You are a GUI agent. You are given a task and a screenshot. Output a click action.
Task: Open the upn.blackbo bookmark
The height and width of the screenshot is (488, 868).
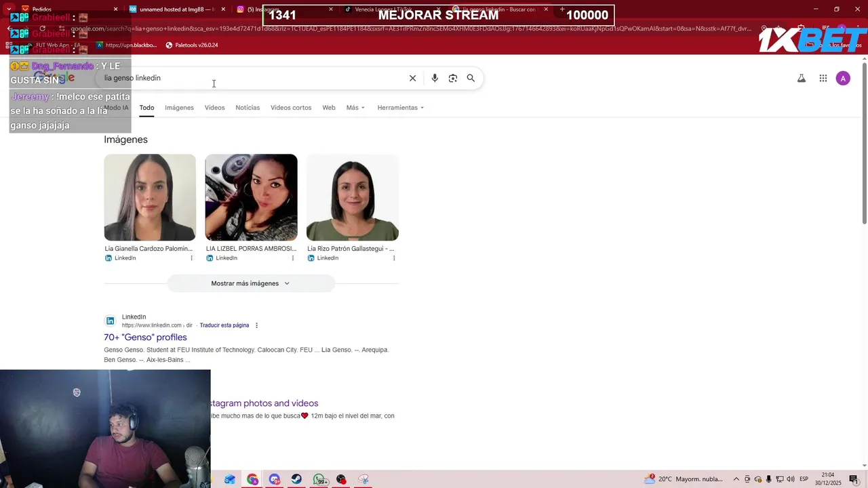click(x=127, y=45)
